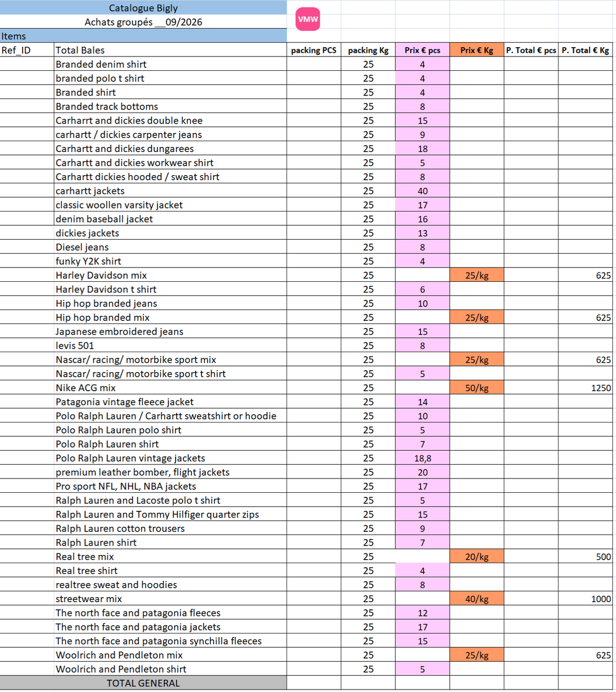Select the 'Achats groupés __09/2026' cell

(143, 22)
